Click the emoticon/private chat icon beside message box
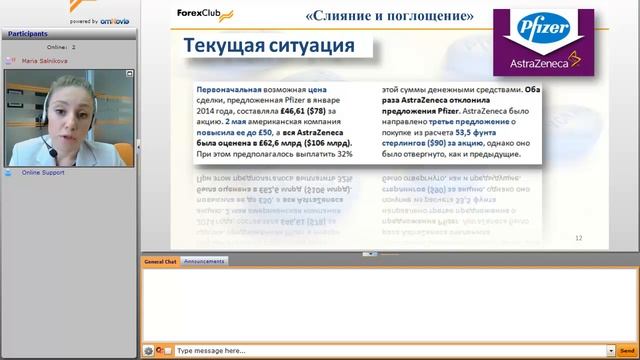 coord(164,351)
